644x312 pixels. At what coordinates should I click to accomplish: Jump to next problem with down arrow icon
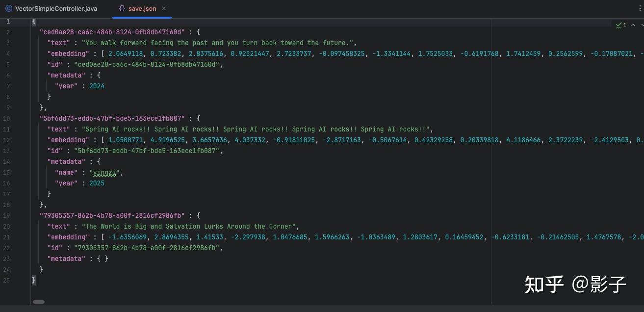pos(641,26)
